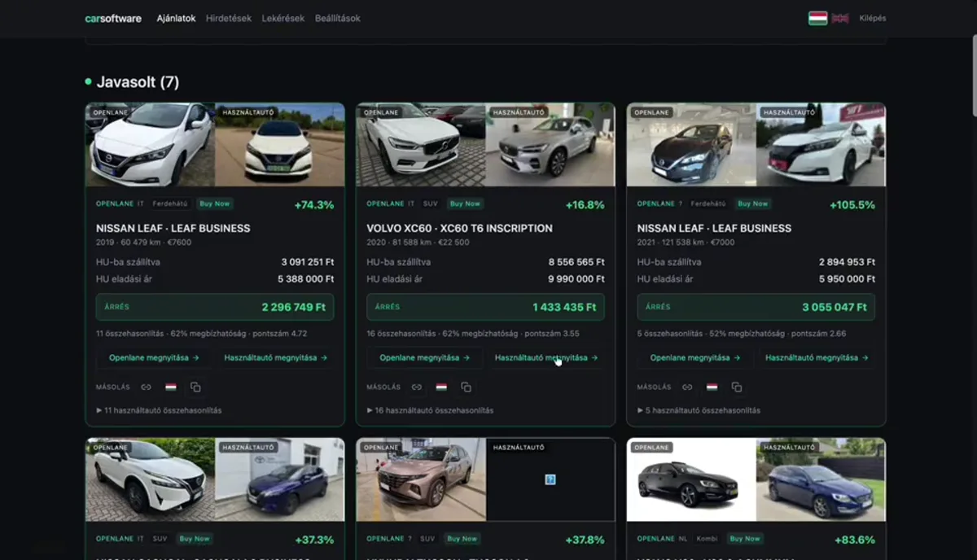This screenshot has width=977, height=560.
Task: Open Openlane photo of black Volvo wagon
Action: click(x=692, y=480)
